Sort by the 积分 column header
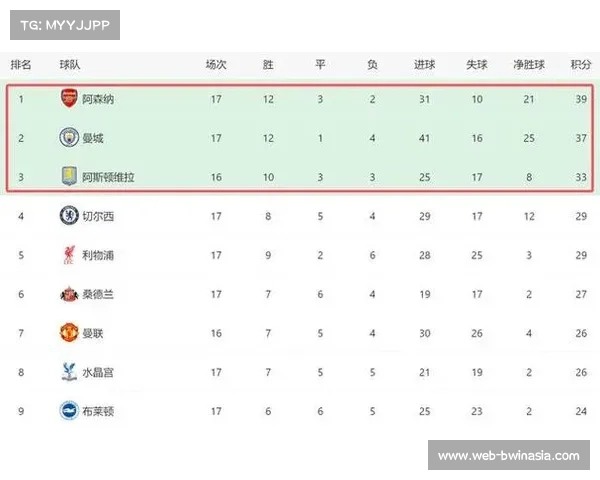Screen dimensions: 600x480 [x=581, y=64]
